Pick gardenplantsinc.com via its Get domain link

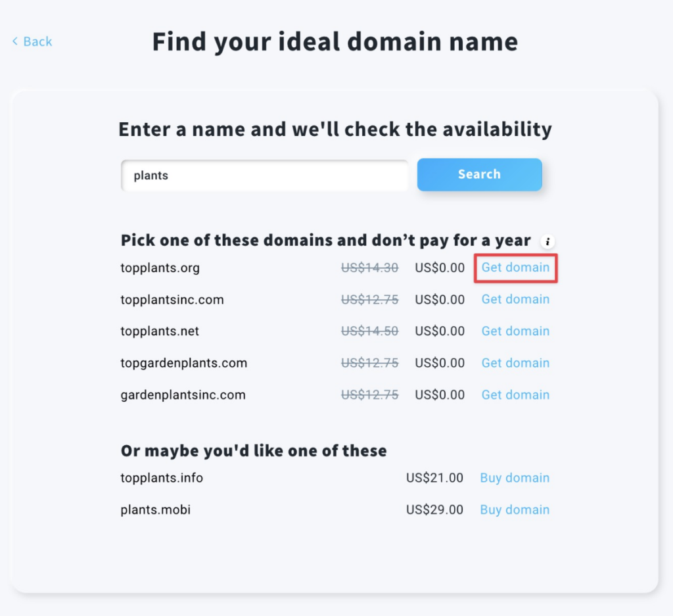click(x=515, y=394)
